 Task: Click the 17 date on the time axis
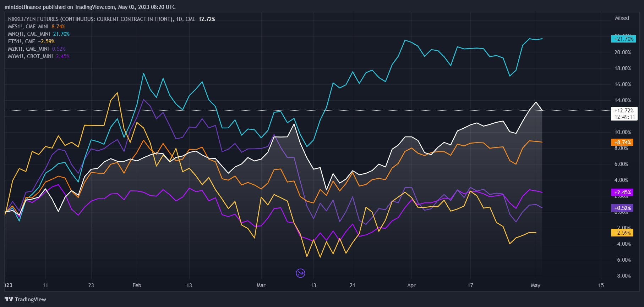(470, 285)
